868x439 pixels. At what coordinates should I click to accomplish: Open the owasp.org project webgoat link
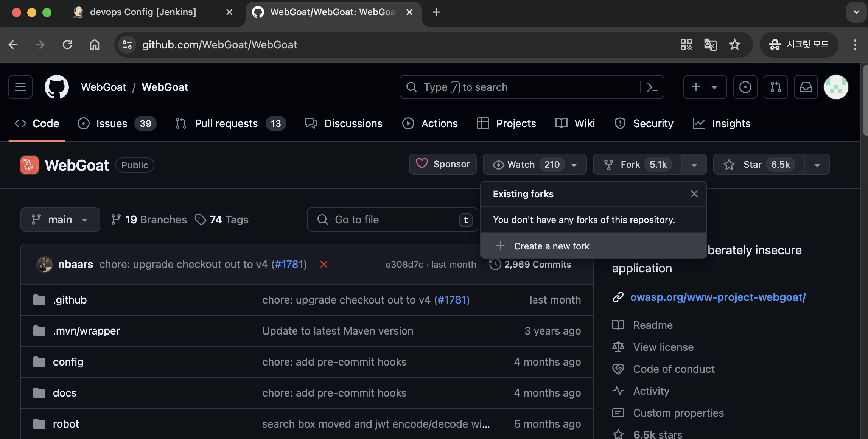(x=718, y=297)
